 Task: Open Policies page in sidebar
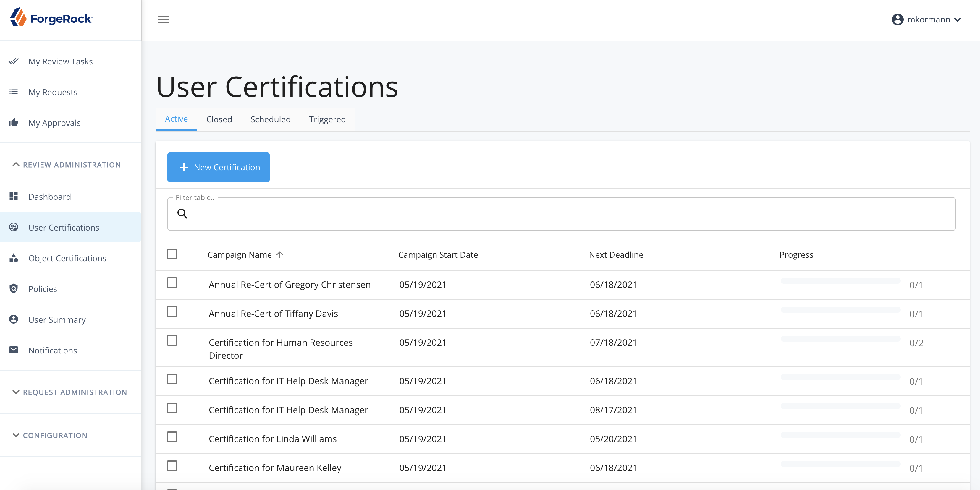70,289
